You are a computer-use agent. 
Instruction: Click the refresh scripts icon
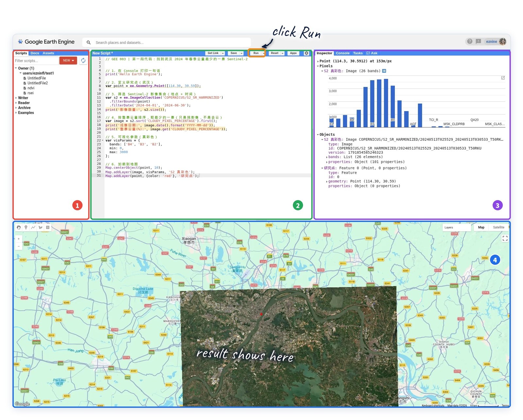(83, 61)
